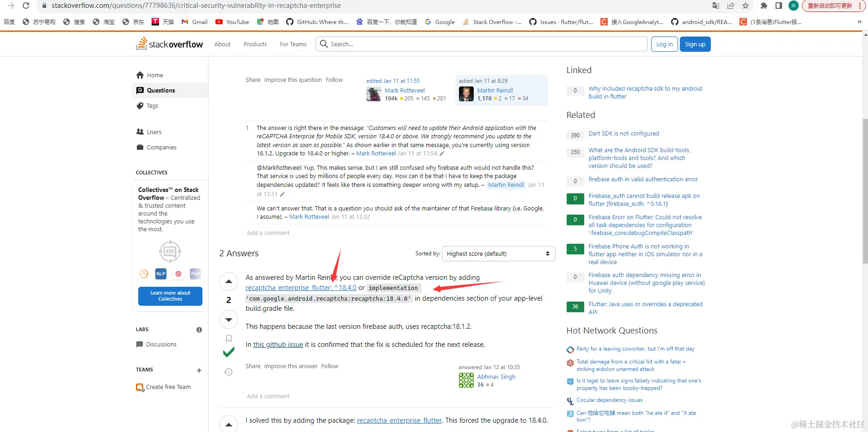Upvote the second answer about recaptcha_enterprise_flutter
Image resolution: width=868 pixels, height=432 pixels.
point(229,424)
